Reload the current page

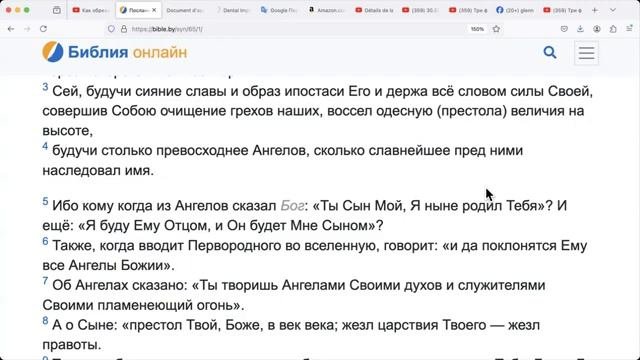[x=43, y=29]
